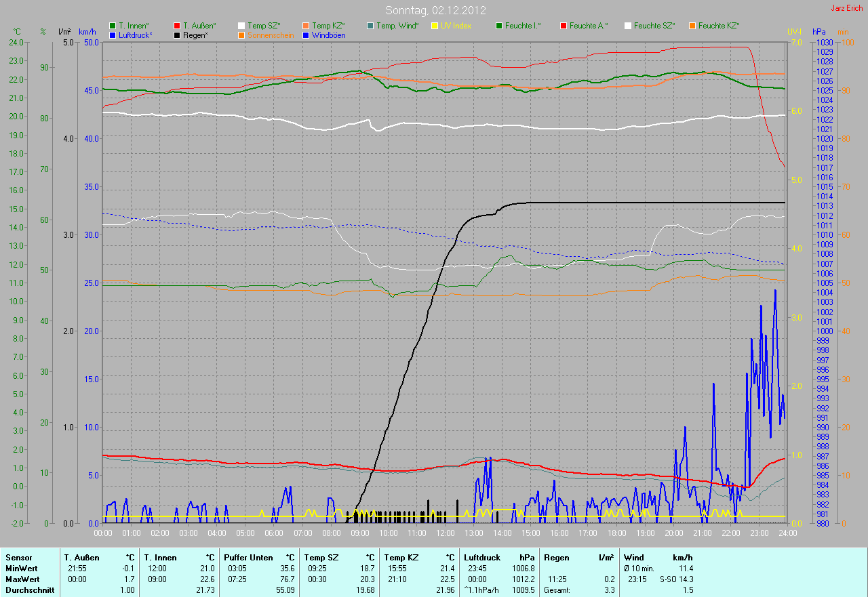Click the date title Sonntag, 02.12.2012

pos(434,10)
